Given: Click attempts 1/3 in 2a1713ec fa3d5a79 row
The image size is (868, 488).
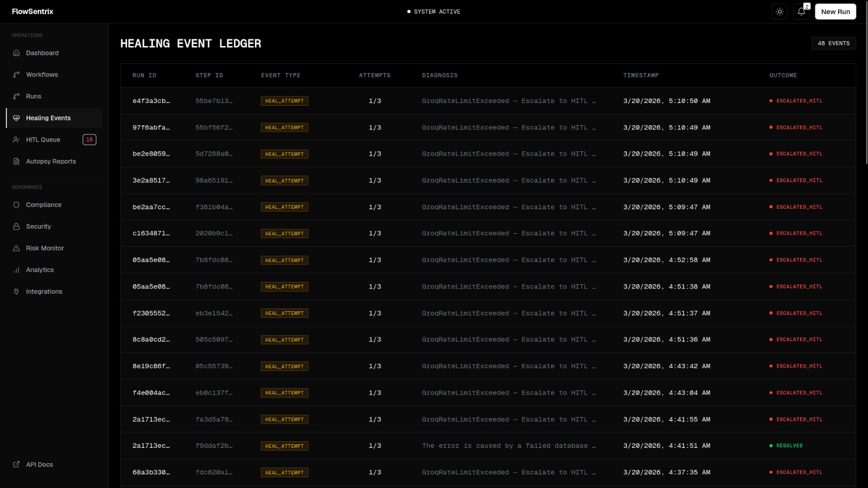Looking at the screenshot, I should (375, 420).
